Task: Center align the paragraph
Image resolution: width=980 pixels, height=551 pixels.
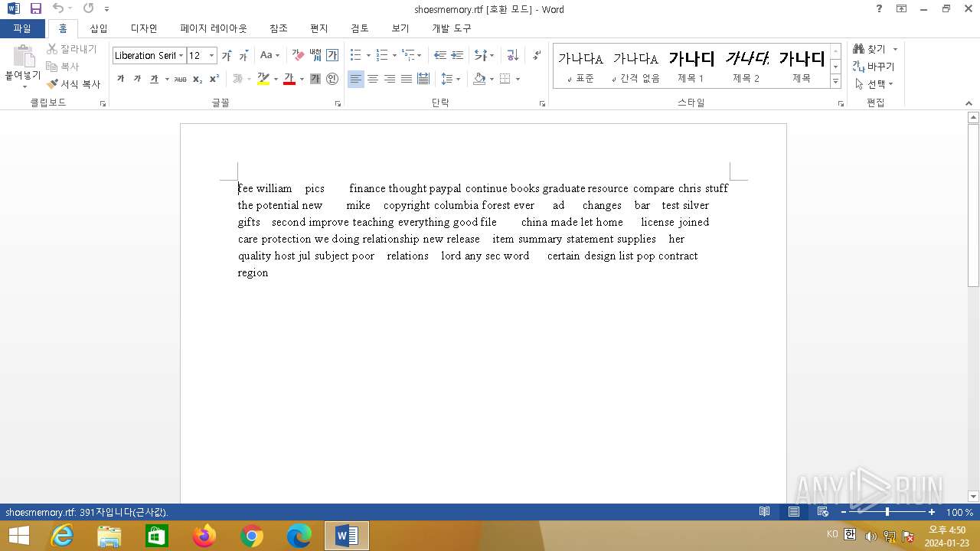Action: click(373, 79)
